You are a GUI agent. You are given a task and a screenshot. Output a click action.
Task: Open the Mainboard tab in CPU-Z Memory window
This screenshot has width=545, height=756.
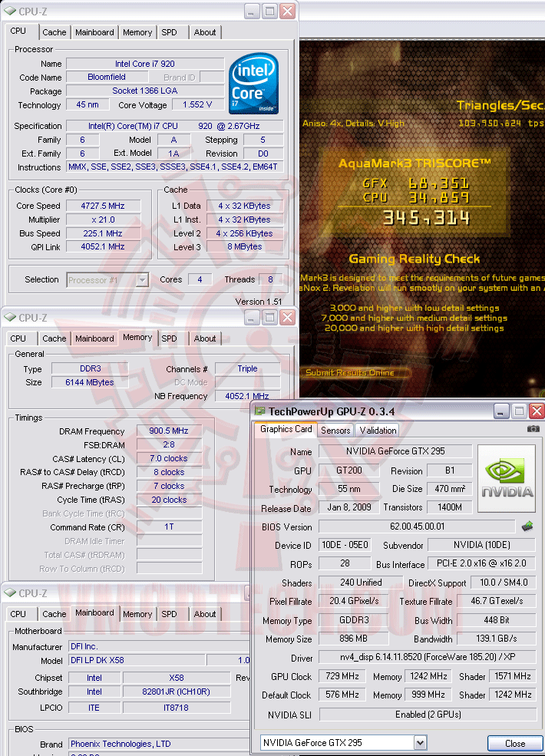(x=94, y=338)
